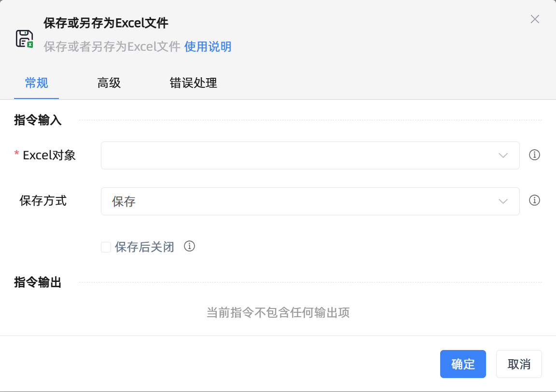The width and height of the screenshot is (556, 392).
Task: Select the 常规 tab
Action: [x=36, y=83]
